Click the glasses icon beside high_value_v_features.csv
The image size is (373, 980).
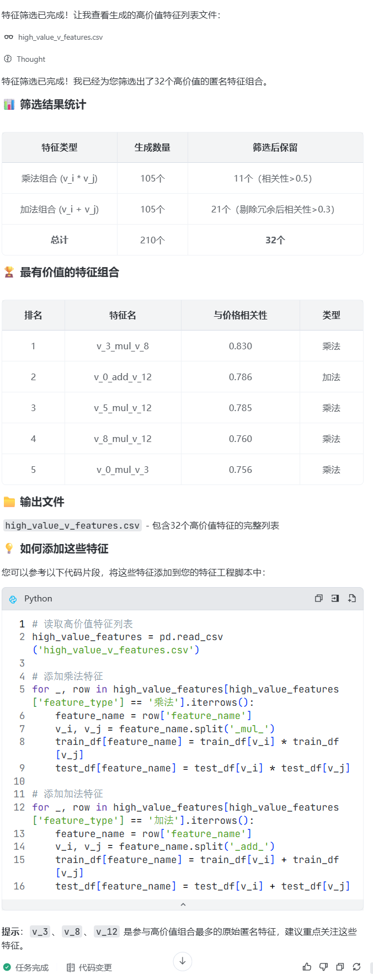[8, 37]
